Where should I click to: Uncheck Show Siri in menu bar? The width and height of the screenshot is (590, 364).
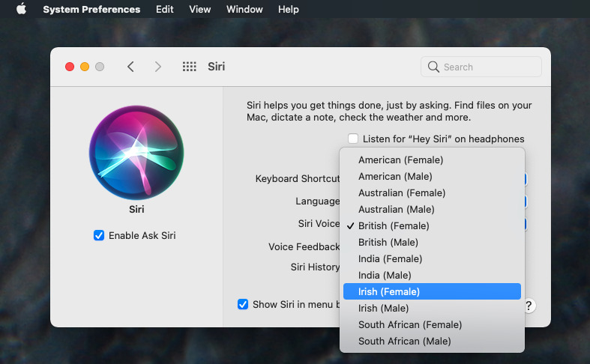click(x=243, y=304)
